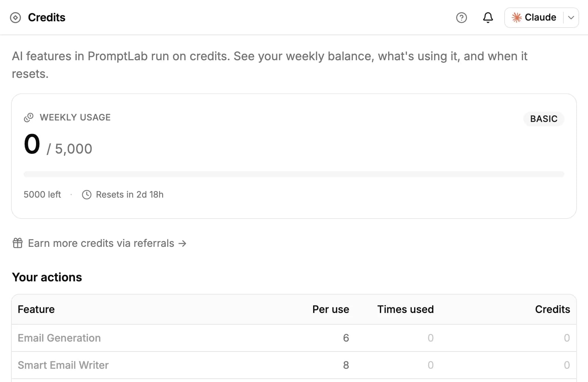588x382 pixels.
Task: Click the Times used column header
Action: tap(405, 309)
